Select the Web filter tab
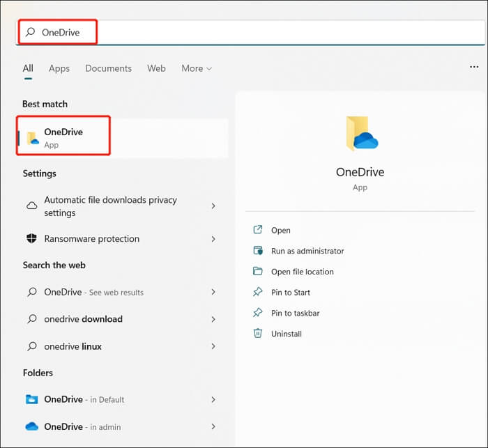The image size is (488, 448). coord(156,68)
